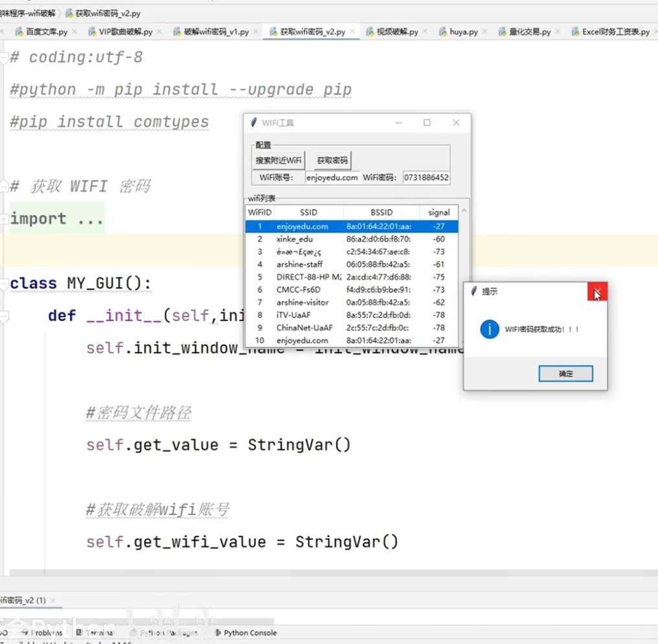This screenshot has width=658, height=644.
Task: Click the WiFiID column header
Action: 259,212
